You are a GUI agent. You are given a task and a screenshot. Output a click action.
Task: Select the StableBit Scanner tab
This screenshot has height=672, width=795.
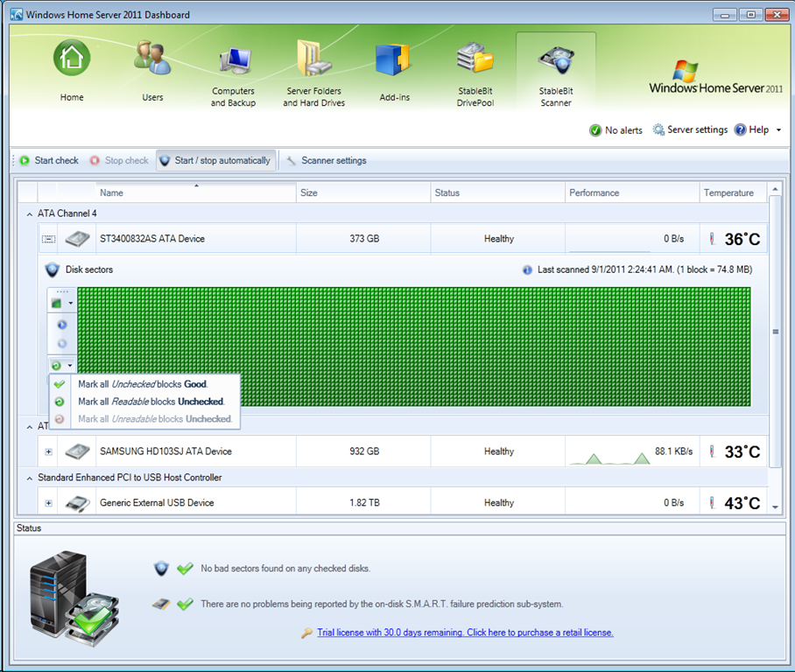556,72
